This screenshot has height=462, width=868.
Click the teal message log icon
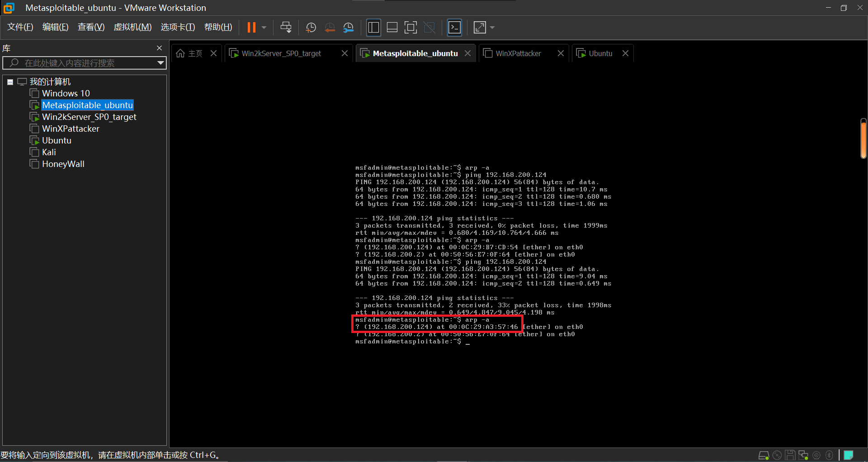tap(849, 455)
